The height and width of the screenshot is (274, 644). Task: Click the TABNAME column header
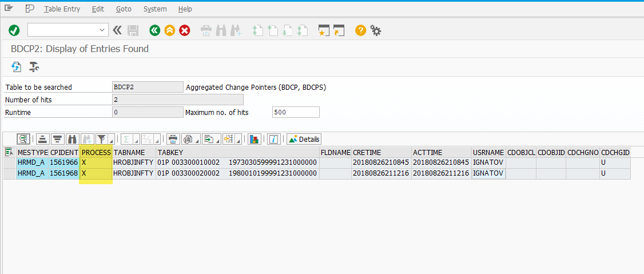tap(134, 152)
